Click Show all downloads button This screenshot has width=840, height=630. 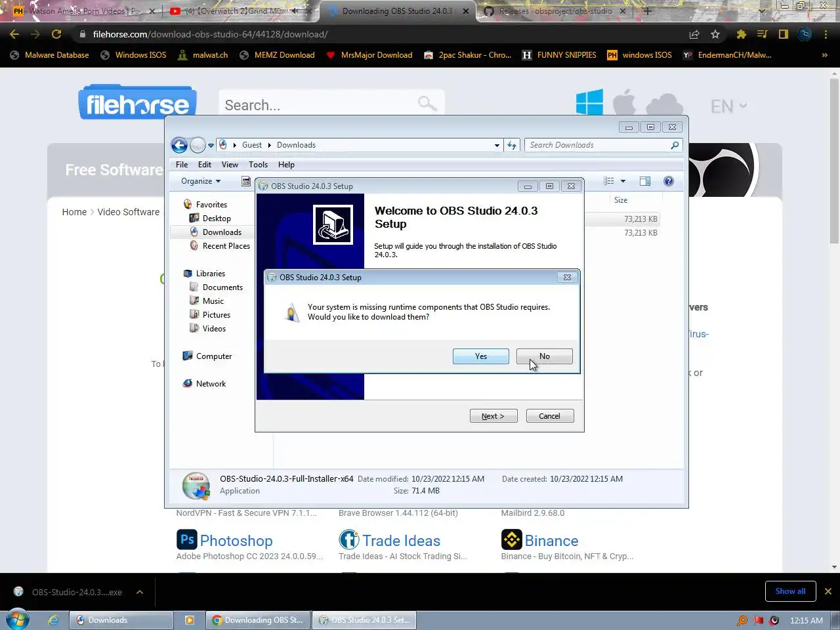[x=790, y=591]
